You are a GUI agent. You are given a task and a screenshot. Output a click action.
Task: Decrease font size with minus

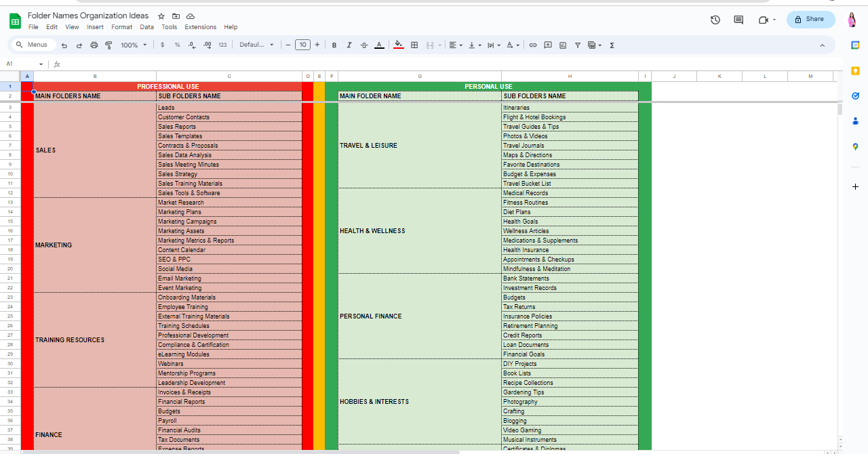tap(288, 45)
